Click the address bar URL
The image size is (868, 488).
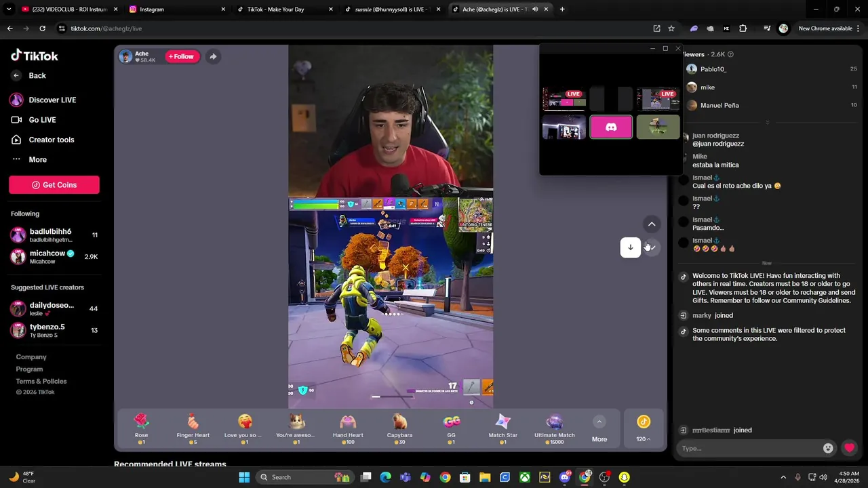tap(106, 28)
